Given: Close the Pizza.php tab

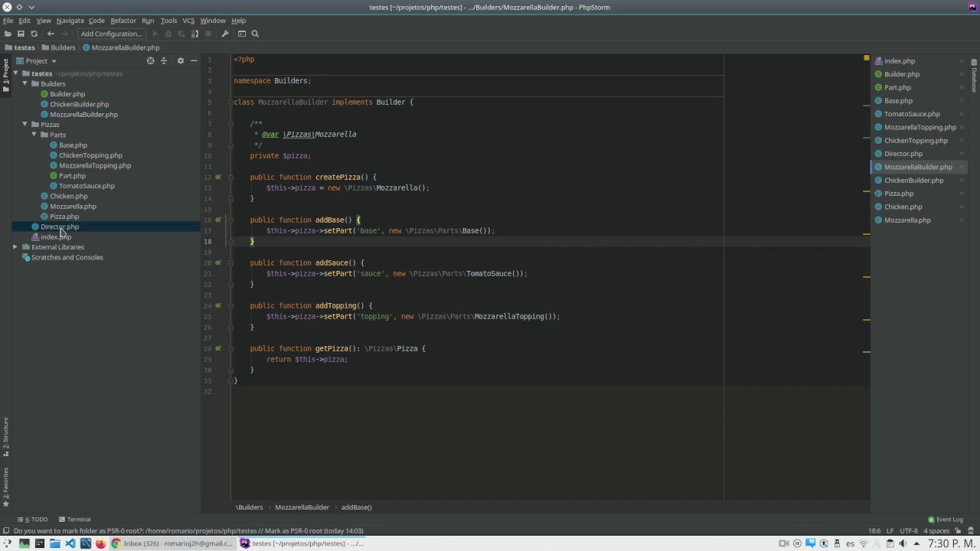Looking at the screenshot, I should [x=962, y=194].
